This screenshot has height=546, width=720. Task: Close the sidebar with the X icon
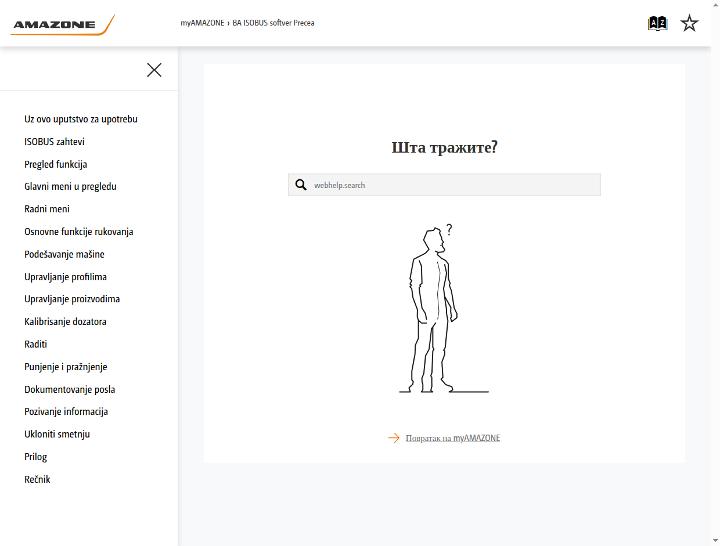(x=154, y=70)
